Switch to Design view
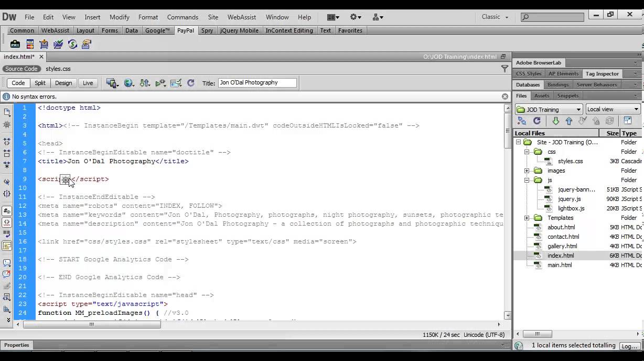644x361 pixels. [63, 83]
